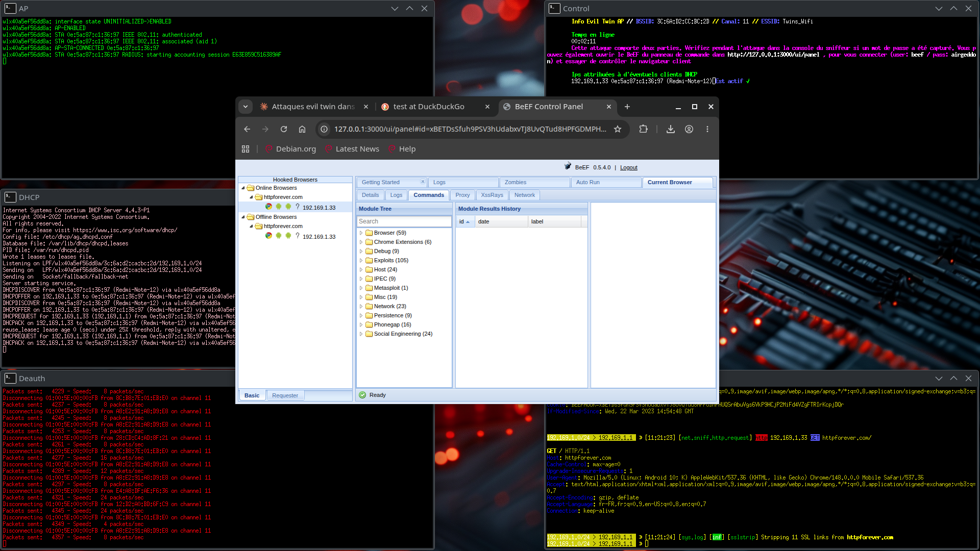Open the apps grid in bookmarks bar
Image resolution: width=980 pixels, height=551 pixels.
coord(246,149)
